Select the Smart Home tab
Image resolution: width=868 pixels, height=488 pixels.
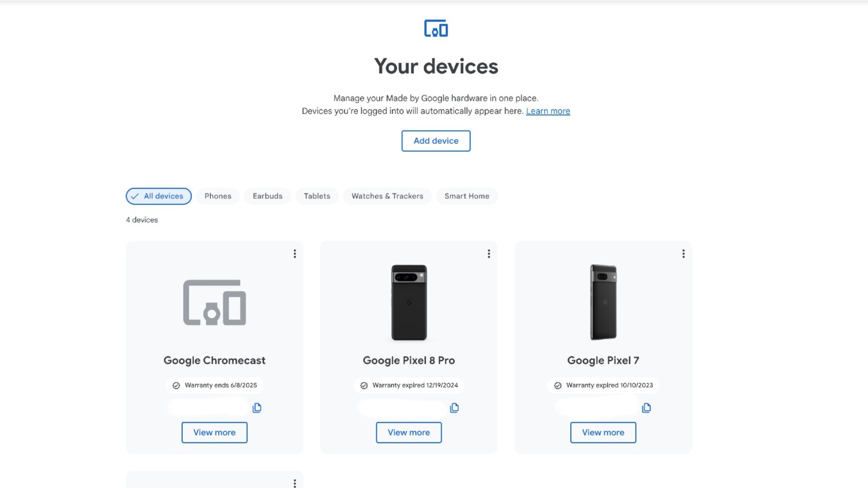pyautogui.click(x=467, y=196)
